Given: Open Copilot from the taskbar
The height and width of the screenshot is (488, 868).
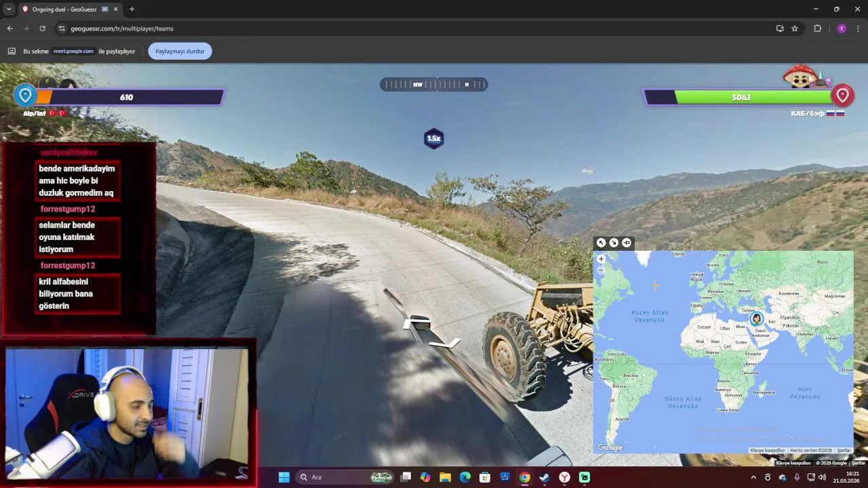Looking at the screenshot, I should click(x=425, y=477).
